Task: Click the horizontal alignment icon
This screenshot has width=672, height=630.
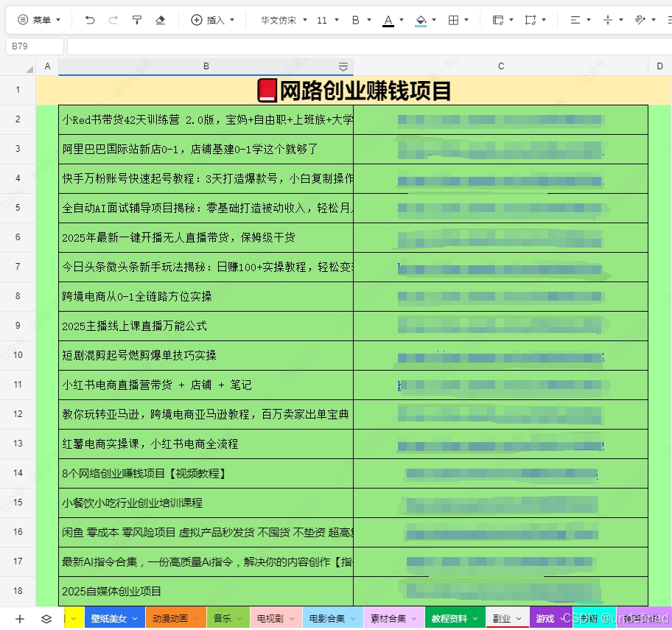Action: coord(575,20)
